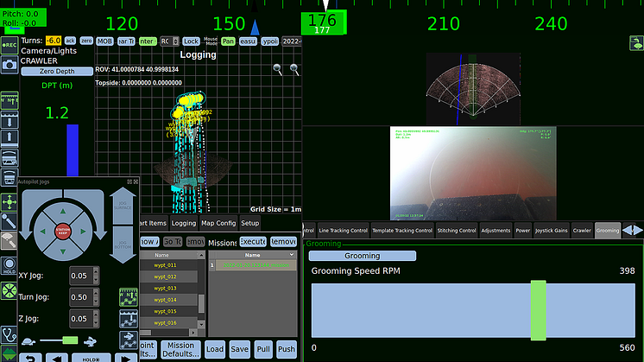
Task: Expand missions Name column sort chevron
Action: pos(291,255)
